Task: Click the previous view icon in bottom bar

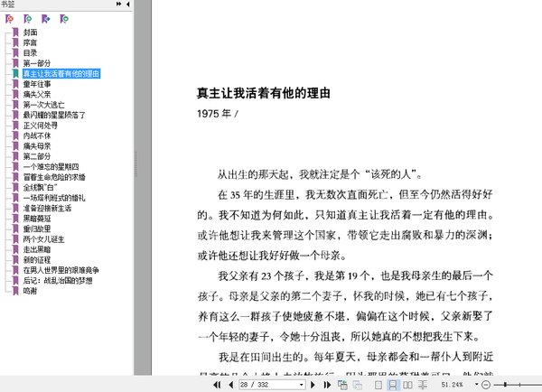Action: coord(342,385)
